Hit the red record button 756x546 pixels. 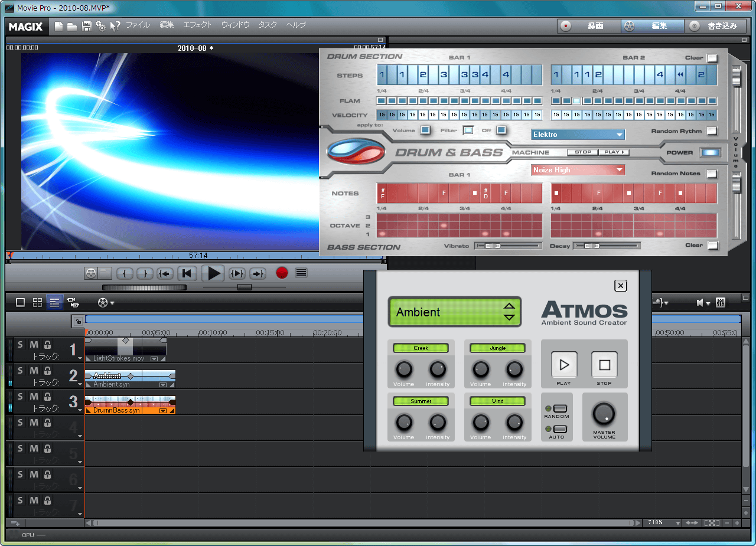(282, 273)
